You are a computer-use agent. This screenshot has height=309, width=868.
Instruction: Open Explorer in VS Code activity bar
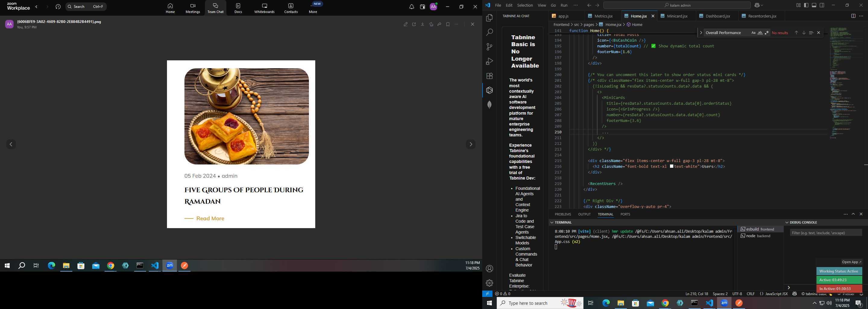[489, 18]
